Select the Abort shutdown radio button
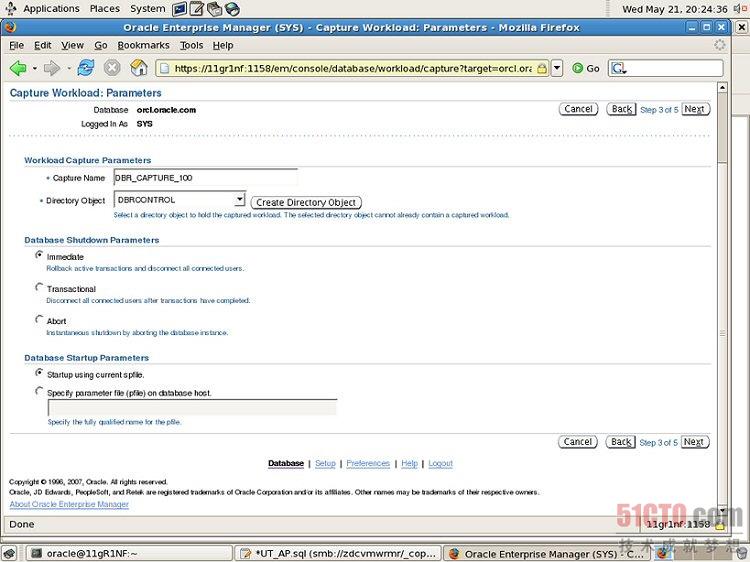 pyautogui.click(x=40, y=320)
